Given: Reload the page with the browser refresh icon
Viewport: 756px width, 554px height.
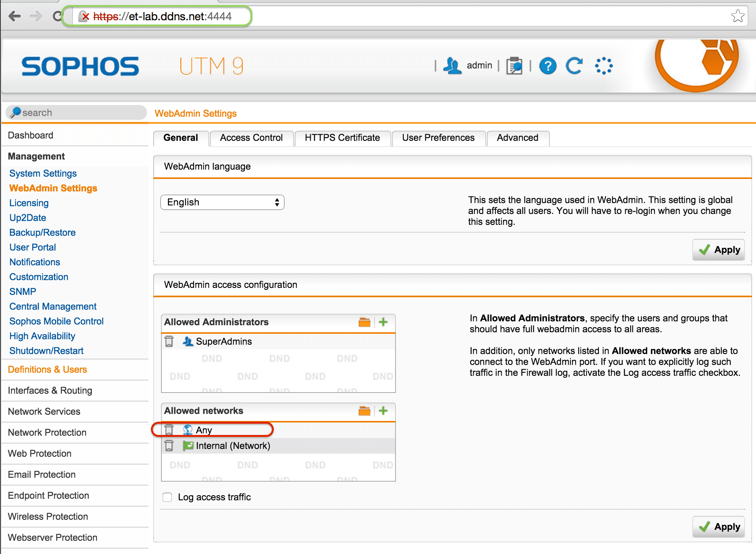Looking at the screenshot, I should click(x=58, y=16).
